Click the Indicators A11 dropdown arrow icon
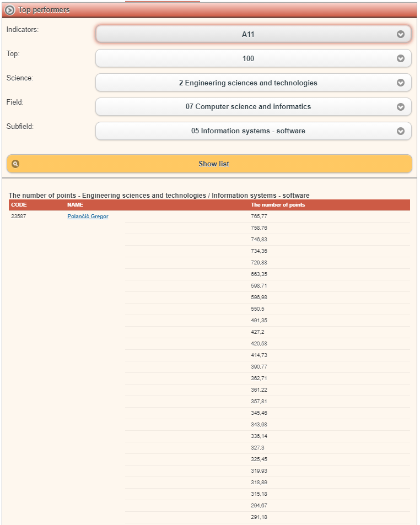Image resolution: width=420 pixels, height=525 pixels. click(401, 34)
